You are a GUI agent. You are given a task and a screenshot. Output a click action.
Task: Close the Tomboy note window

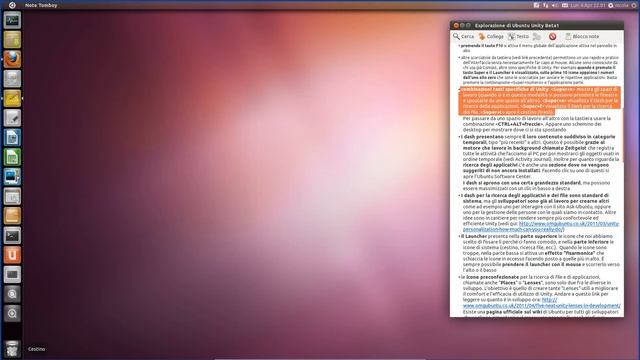[456, 25]
